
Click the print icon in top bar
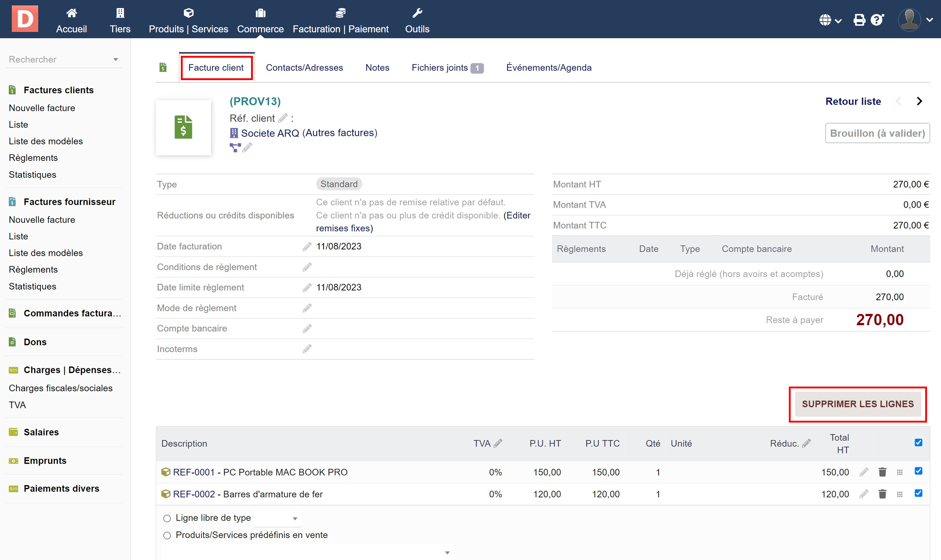point(859,19)
